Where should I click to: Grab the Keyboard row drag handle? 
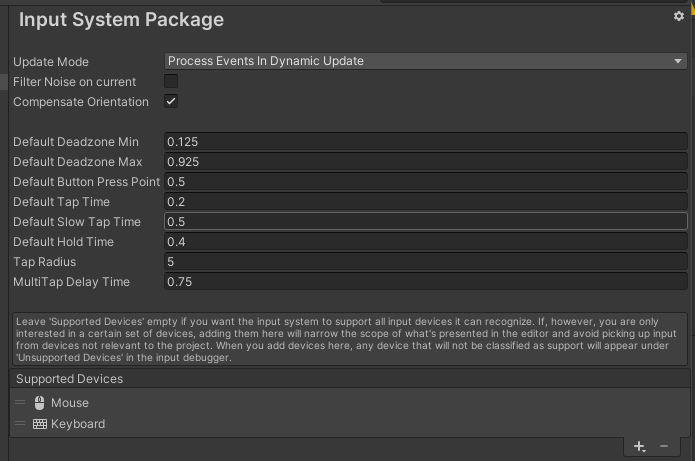pos(20,424)
